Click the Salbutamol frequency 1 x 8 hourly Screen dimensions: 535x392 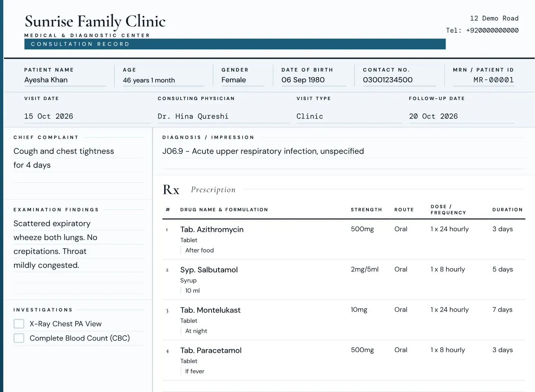point(448,269)
